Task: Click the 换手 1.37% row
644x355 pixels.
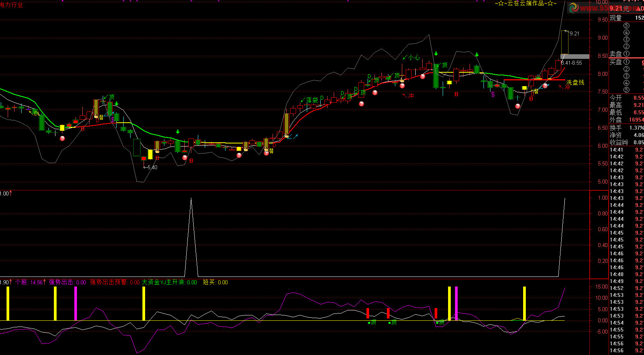Action: coord(627,127)
